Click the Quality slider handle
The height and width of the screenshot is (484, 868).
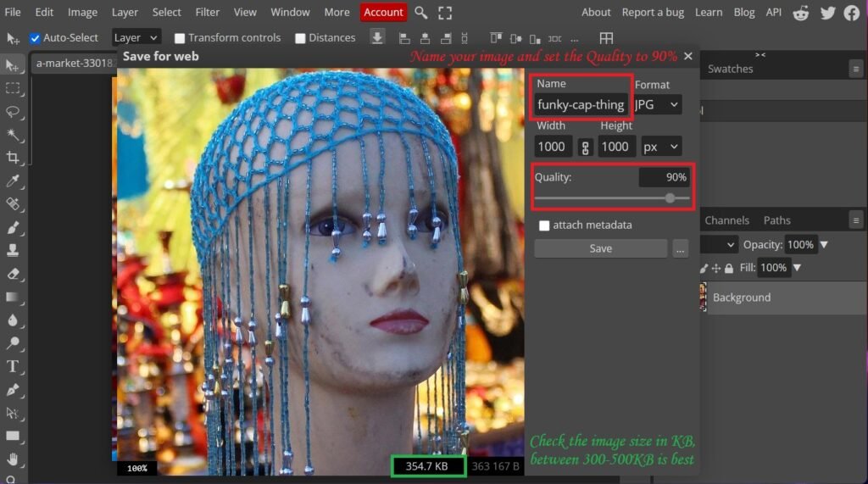[670, 197]
